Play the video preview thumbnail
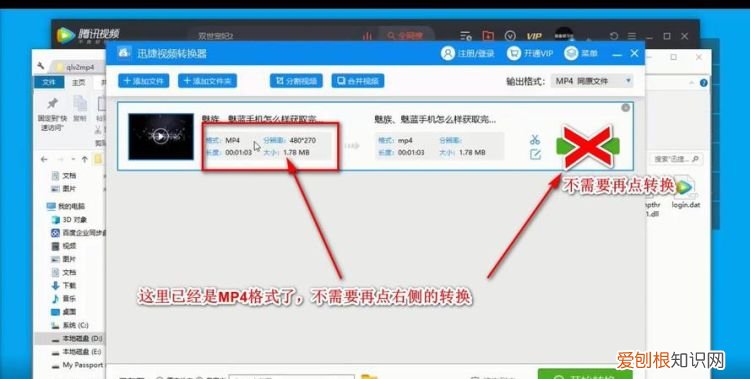The height and width of the screenshot is (379, 750). [161, 136]
